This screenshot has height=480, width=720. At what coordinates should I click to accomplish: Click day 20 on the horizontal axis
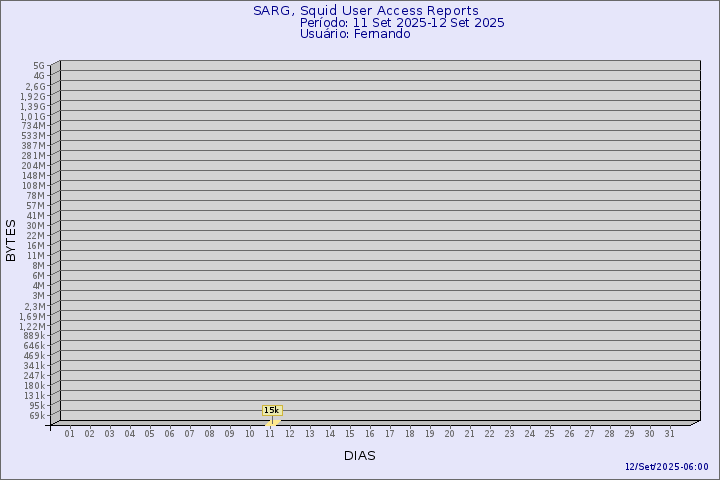tap(450, 433)
